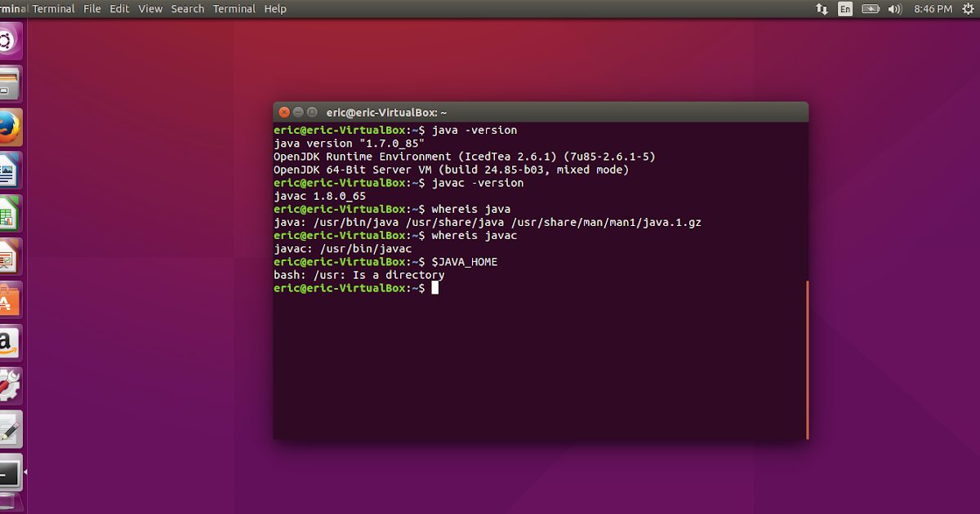This screenshot has width=980, height=514.
Task: Open Text Editor from launcher
Action: [x=8, y=429]
